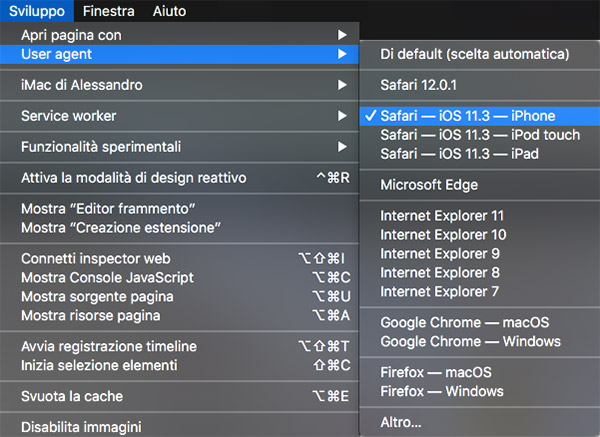Select Mostra "Creazione estensione"
The height and width of the screenshot is (437, 600).
[x=179, y=228]
